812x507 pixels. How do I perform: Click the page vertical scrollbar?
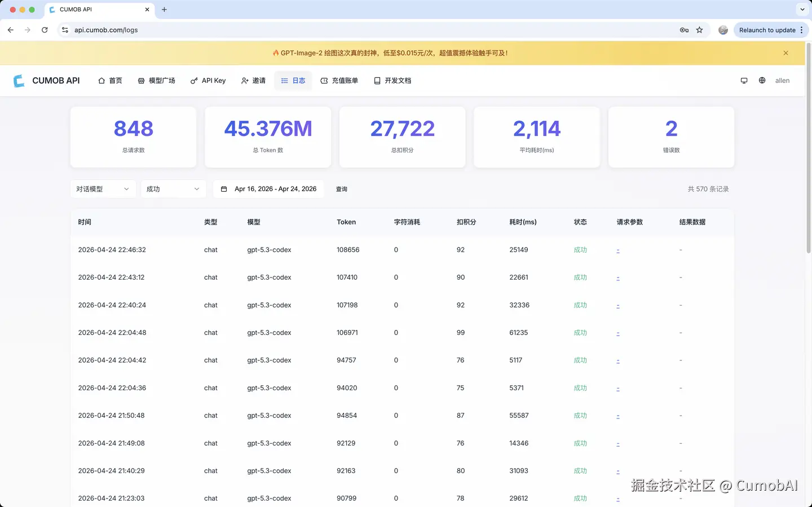pos(809,148)
